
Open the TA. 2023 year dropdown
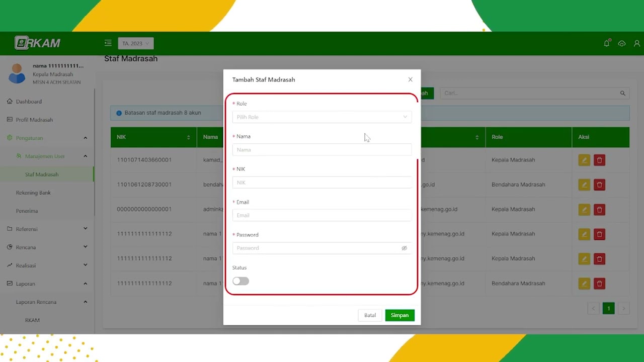[x=136, y=44]
